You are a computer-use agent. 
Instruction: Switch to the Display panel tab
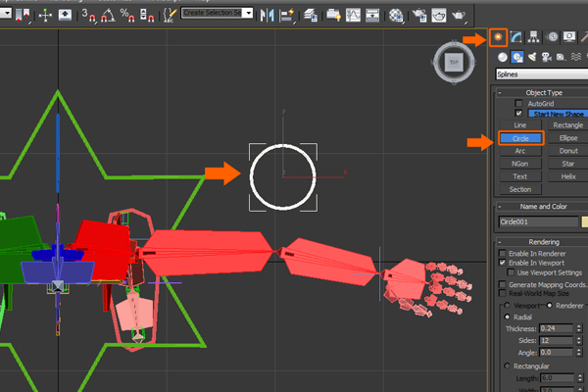pyautogui.click(x=569, y=37)
